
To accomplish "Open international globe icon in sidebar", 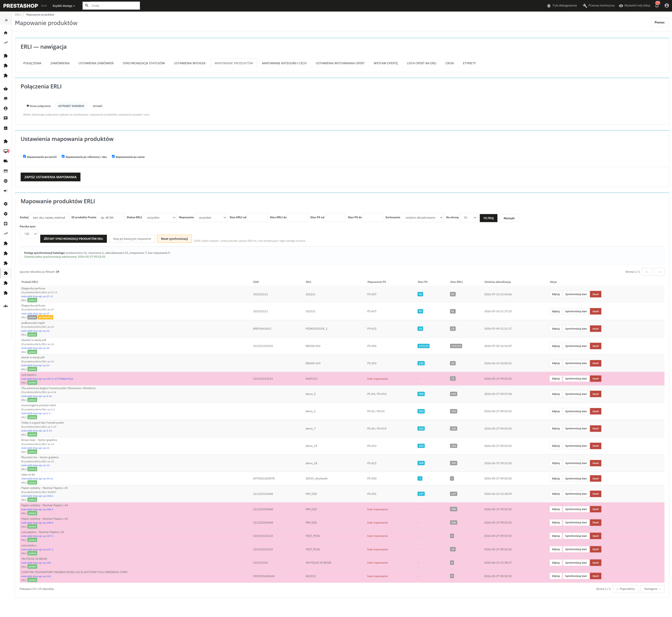I will tap(6, 181).
